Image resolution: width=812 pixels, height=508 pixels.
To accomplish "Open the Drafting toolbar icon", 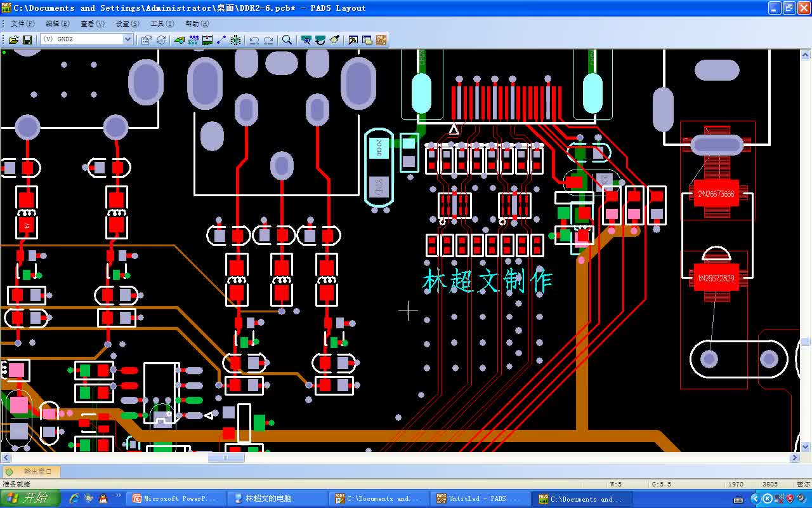I will coord(180,39).
